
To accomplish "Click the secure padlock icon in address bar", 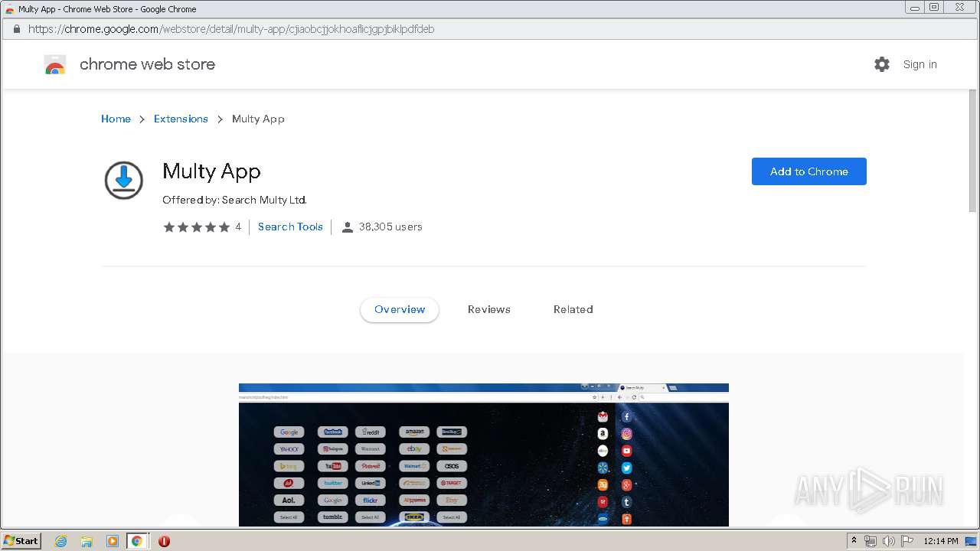I will [x=16, y=29].
